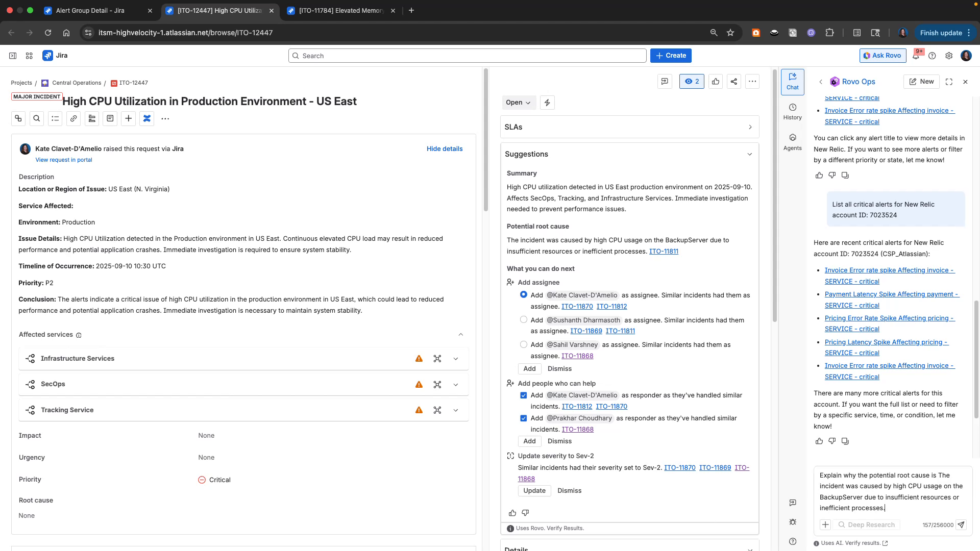Click the share icon near the watch counter
Image resolution: width=980 pixels, height=551 pixels.
733,81
